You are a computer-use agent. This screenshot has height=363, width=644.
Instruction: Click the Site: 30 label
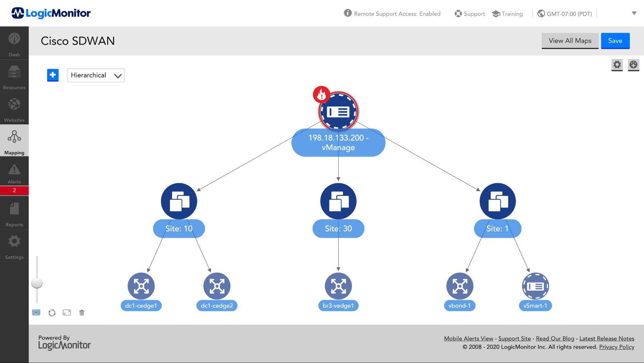(x=338, y=228)
